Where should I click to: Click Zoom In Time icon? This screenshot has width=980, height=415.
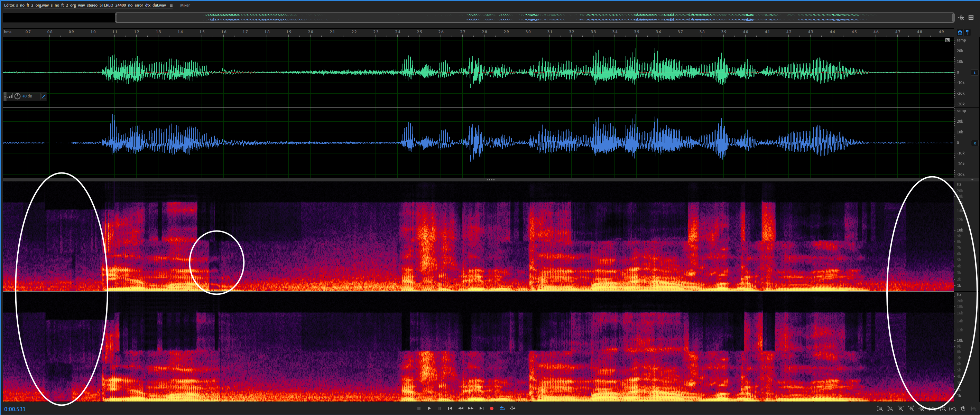[x=901, y=409]
